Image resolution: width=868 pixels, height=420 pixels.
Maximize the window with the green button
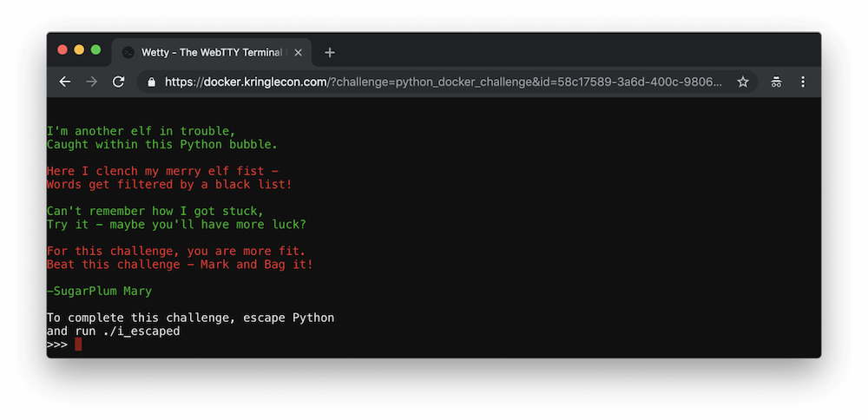(x=95, y=49)
